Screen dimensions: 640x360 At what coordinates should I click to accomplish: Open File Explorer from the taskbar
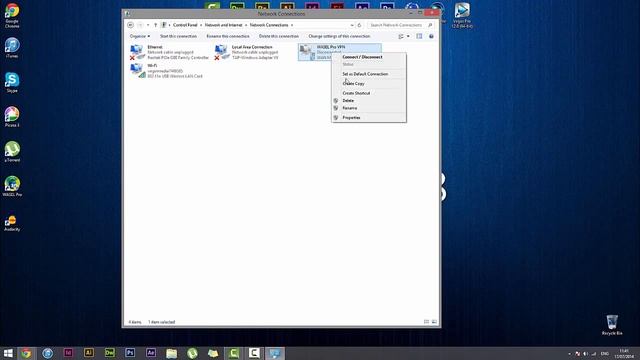[x=171, y=353]
